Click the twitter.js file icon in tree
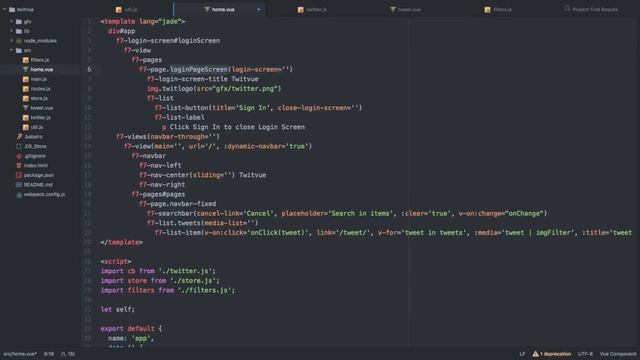 26,118
